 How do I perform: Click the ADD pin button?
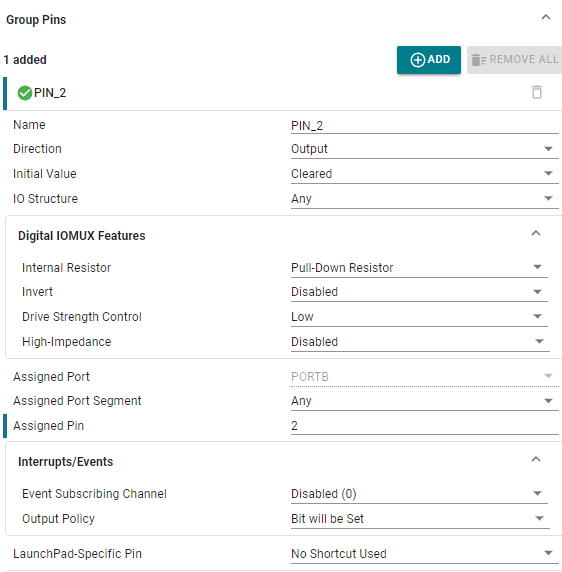pos(429,60)
